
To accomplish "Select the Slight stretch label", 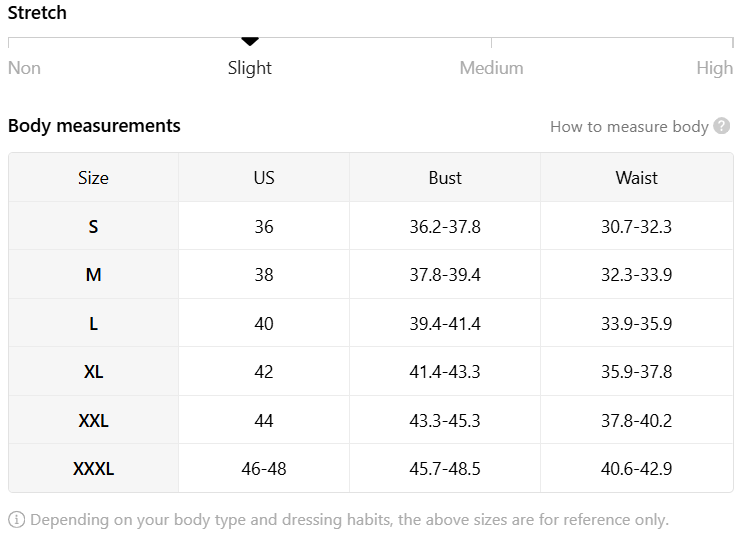I will tap(250, 68).
